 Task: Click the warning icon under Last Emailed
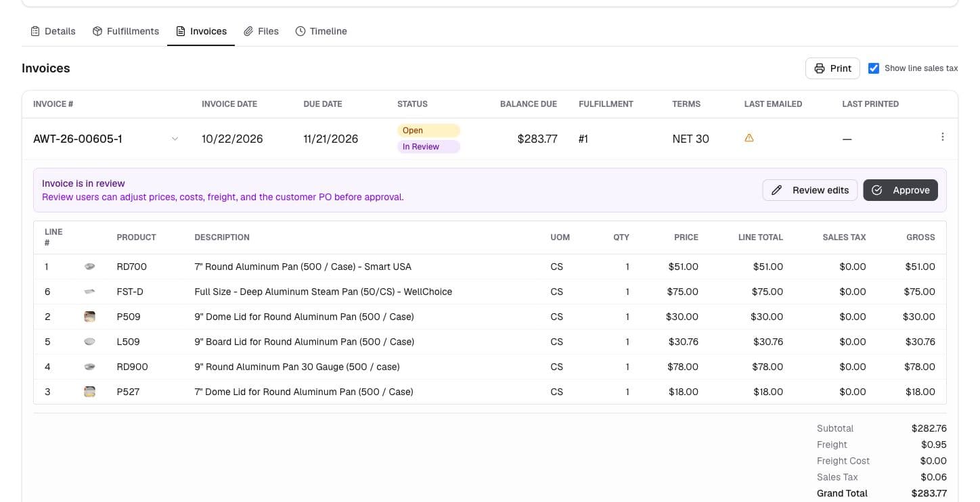click(749, 138)
